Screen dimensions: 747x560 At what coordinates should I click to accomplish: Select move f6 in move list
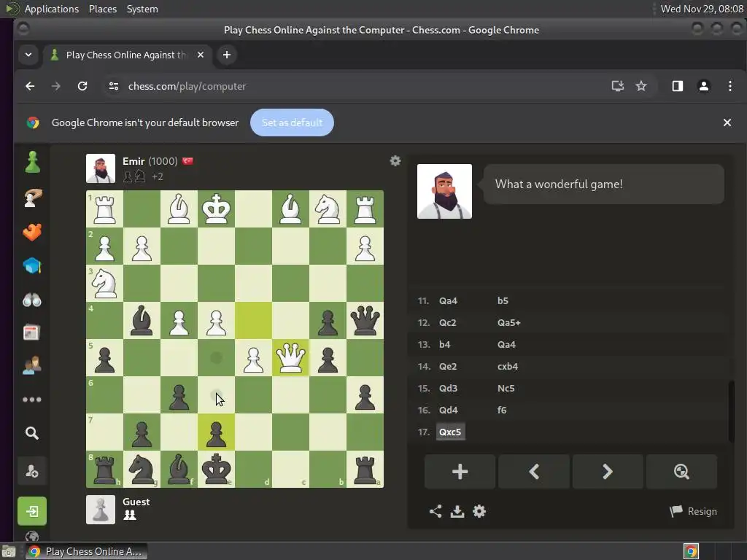click(502, 410)
